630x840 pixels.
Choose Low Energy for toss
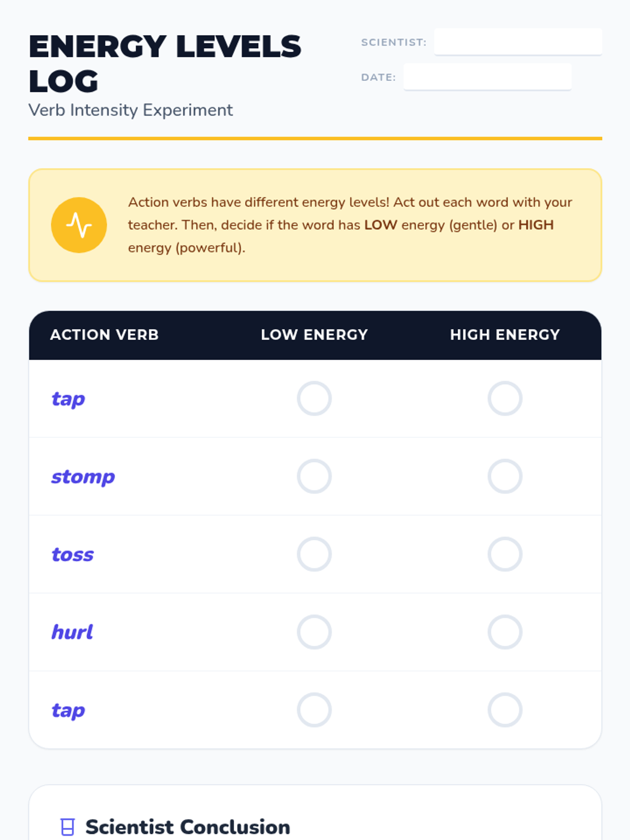314,554
